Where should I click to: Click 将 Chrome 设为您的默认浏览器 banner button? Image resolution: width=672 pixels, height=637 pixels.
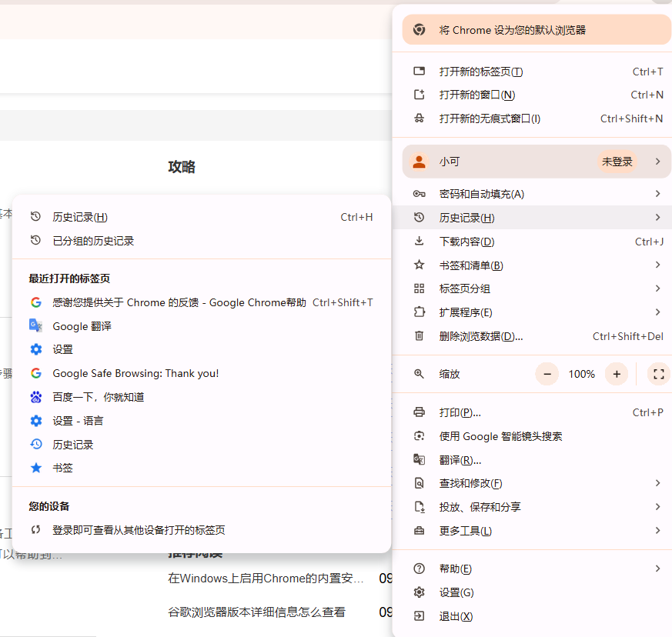[x=537, y=30]
